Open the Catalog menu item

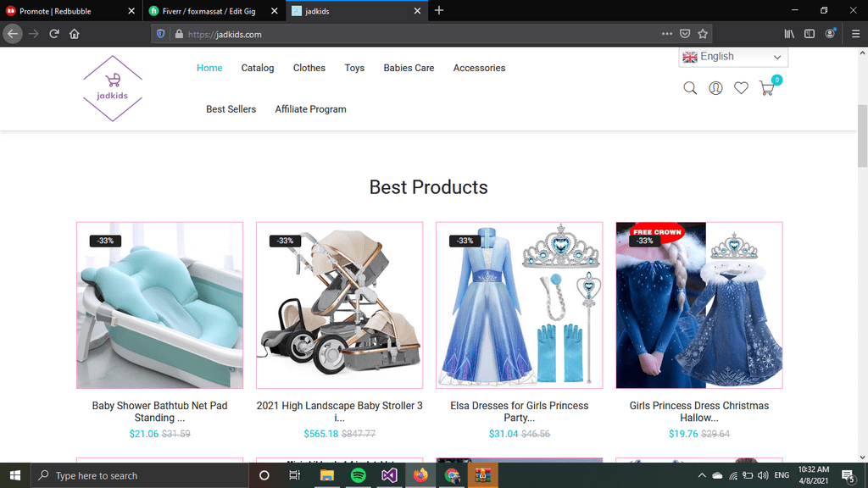(258, 68)
